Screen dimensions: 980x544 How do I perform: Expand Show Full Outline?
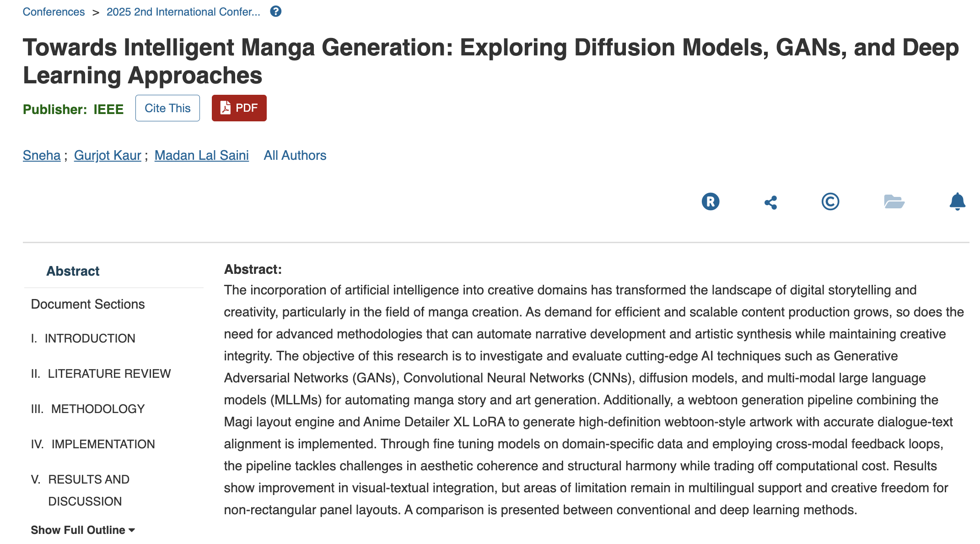pos(82,530)
